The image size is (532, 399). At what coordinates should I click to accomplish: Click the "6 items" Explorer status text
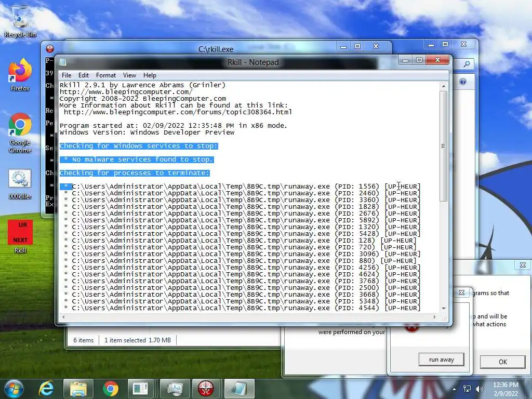[84, 340]
